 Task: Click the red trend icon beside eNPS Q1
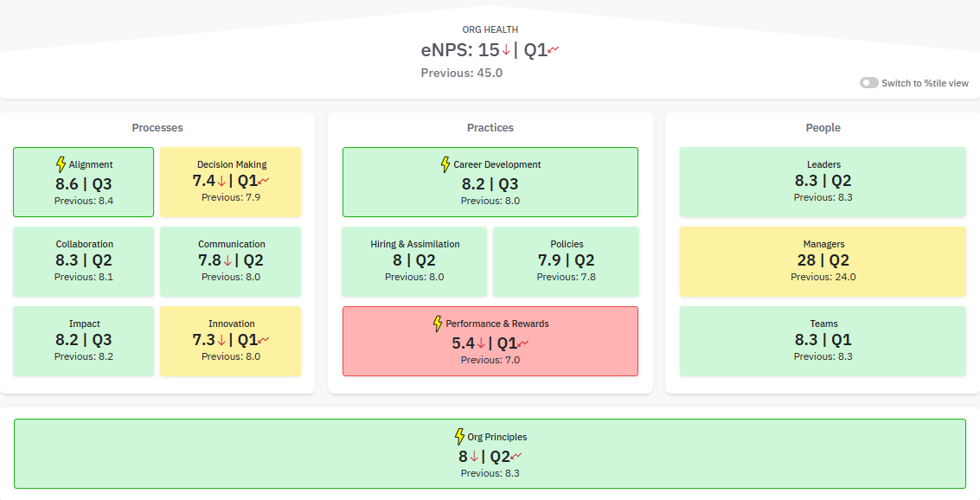pos(554,50)
